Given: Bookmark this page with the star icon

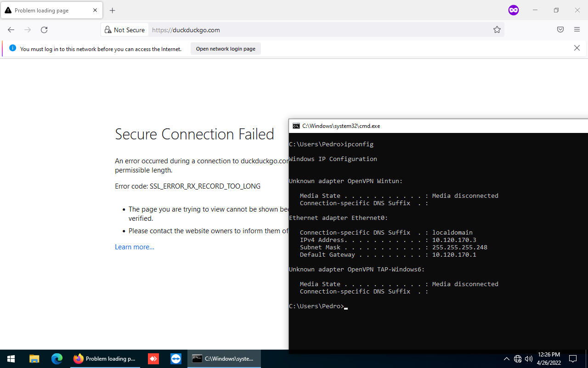Looking at the screenshot, I should pyautogui.click(x=497, y=29).
